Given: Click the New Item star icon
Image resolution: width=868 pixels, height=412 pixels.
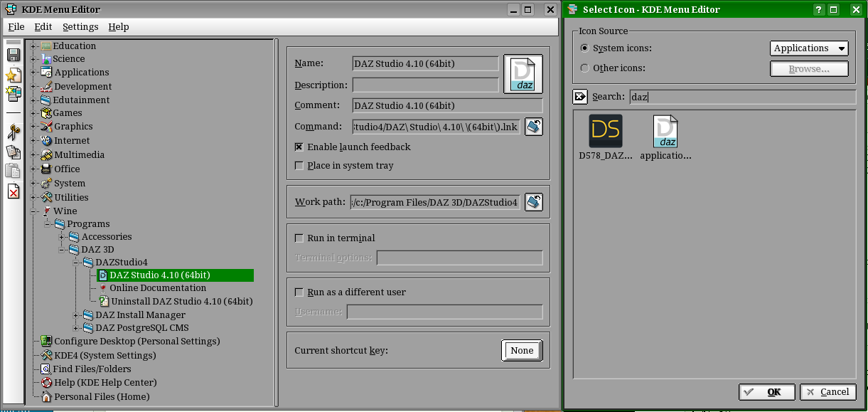Looking at the screenshot, I should pyautogui.click(x=13, y=75).
